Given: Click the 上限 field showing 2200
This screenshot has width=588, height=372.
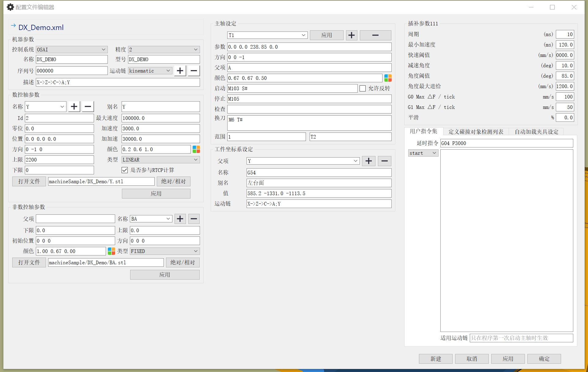Looking at the screenshot, I should click(59, 160).
